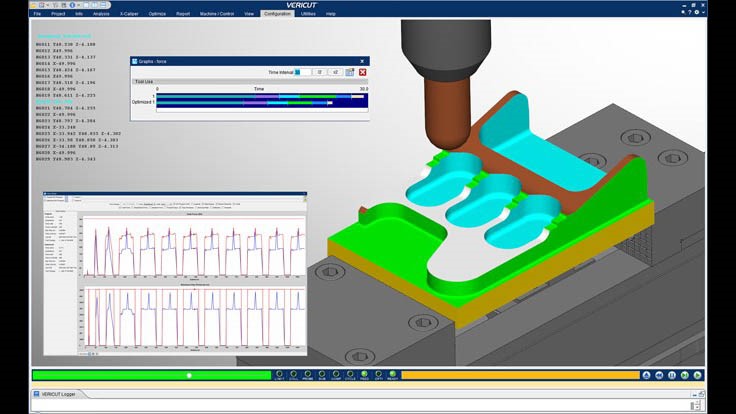This screenshot has height=414, width=736.
Task: Click the Single Step icon
Action: pyautogui.click(x=684, y=375)
